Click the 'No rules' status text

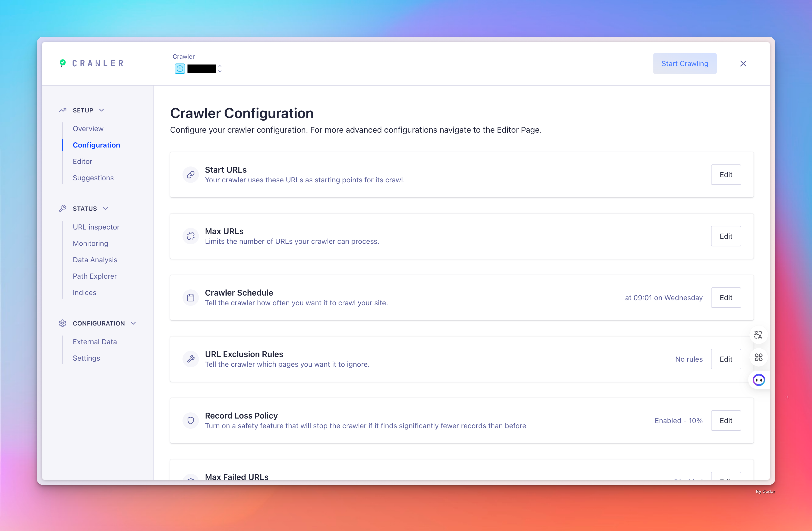[x=689, y=359]
